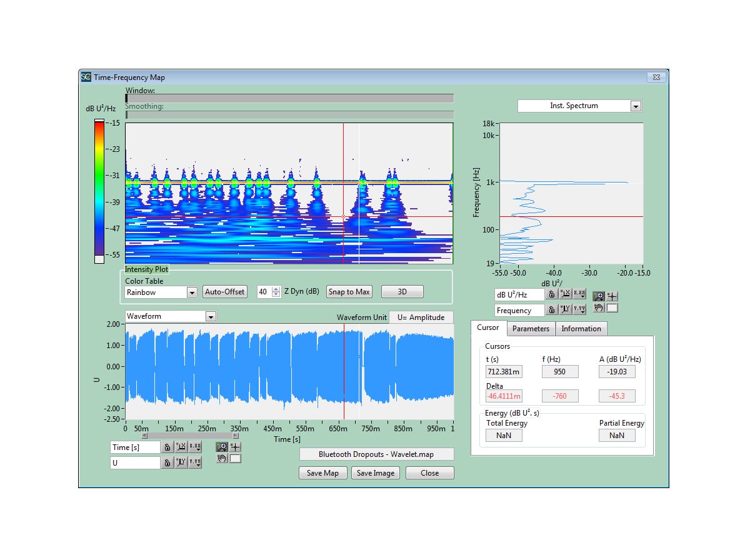Select the pan hand tool beside the spectrum scale controls

click(x=598, y=307)
